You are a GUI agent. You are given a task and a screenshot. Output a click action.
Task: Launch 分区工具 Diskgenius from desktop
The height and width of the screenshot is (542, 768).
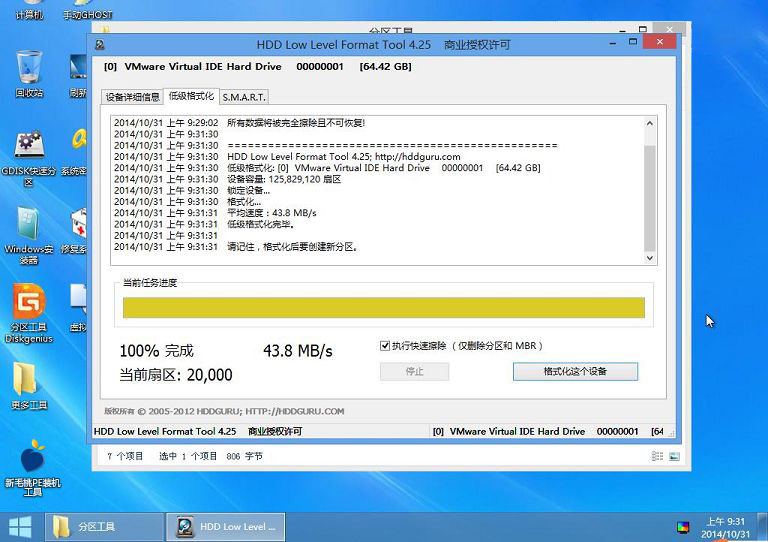tap(29, 313)
